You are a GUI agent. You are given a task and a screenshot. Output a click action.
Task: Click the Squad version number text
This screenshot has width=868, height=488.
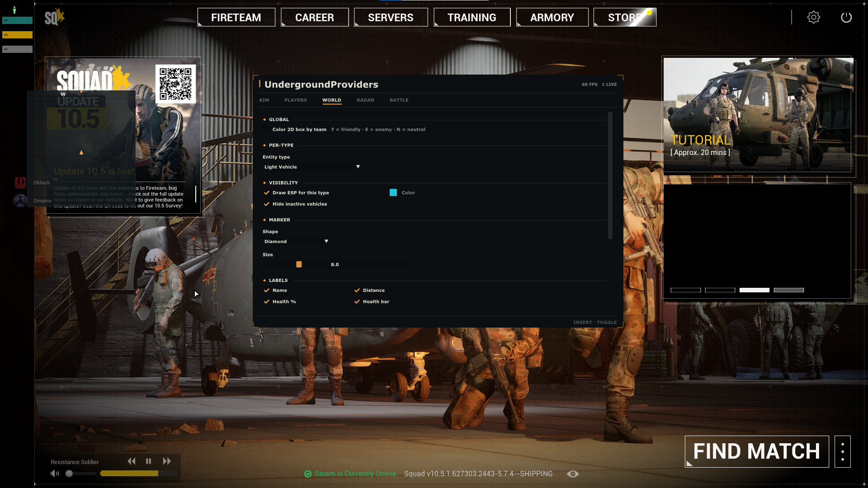[x=478, y=474]
